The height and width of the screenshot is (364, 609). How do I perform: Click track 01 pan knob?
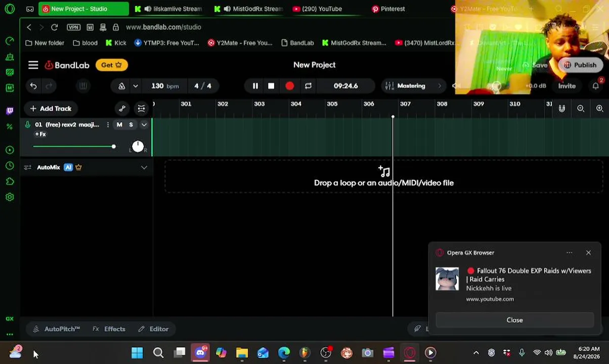tap(138, 147)
